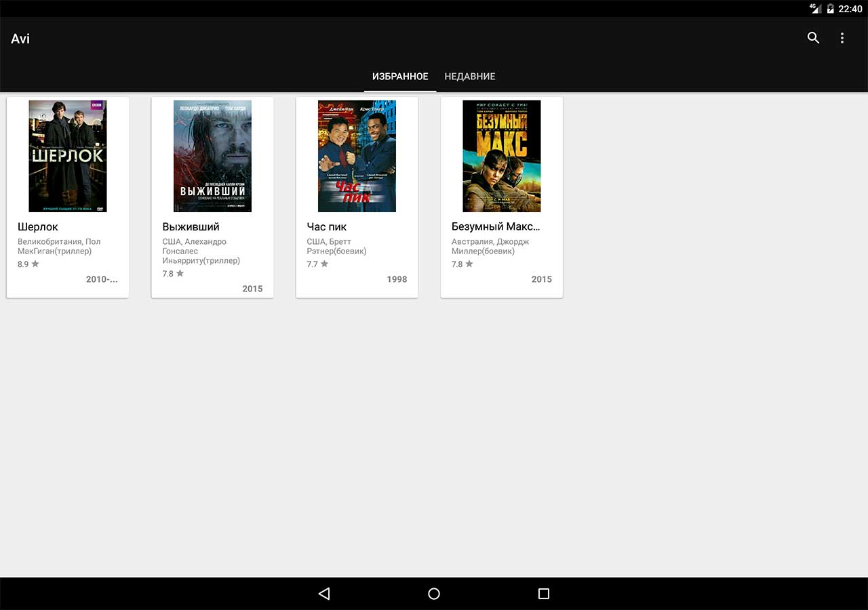Click 'США, Бретт Рэтнер(боевик)' description

click(x=336, y=246)
